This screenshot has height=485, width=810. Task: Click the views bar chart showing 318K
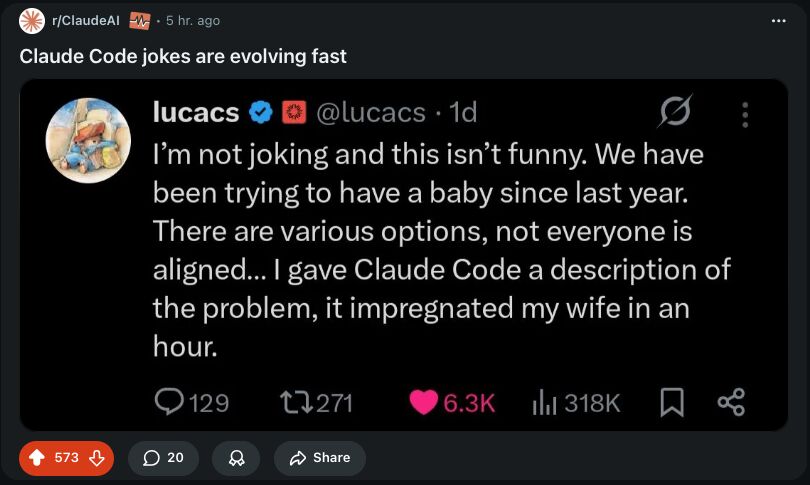[576, 402]
